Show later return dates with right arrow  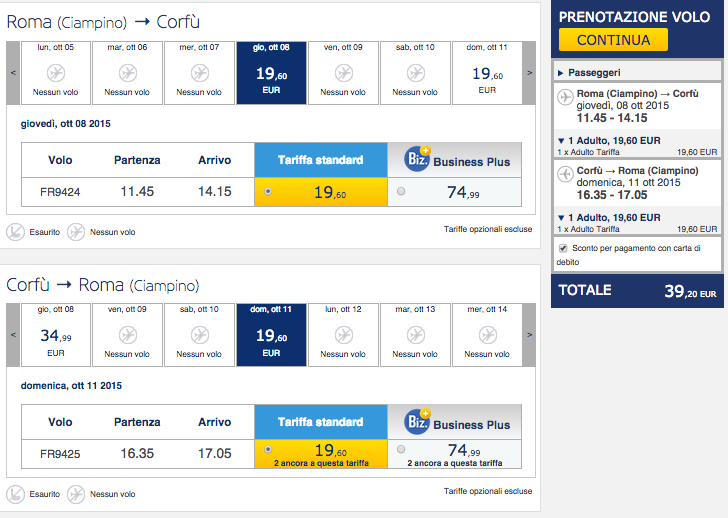tap(531, 335)
